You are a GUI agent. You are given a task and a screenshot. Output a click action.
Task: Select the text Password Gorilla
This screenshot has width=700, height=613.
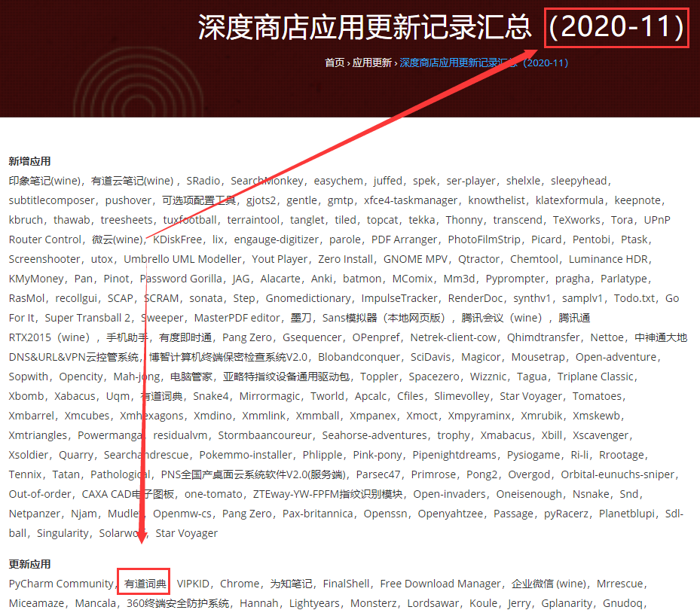tap(181, 279)
